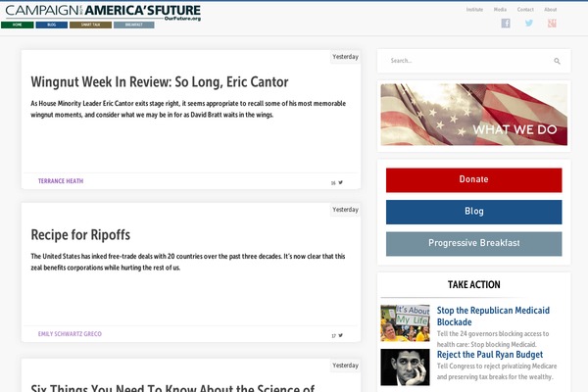Open the Twitter bird icon in header
This screenshot has width=588, height=392.
529,24
